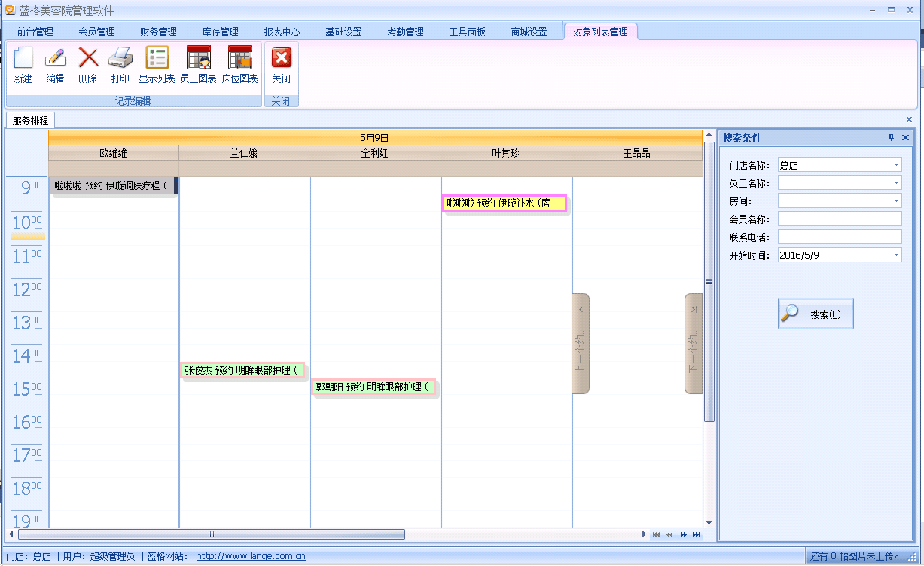The image size is (924, 566).
Task: Open the 开始时间 date picker dropdown
Action: click(x=896, y=255)
